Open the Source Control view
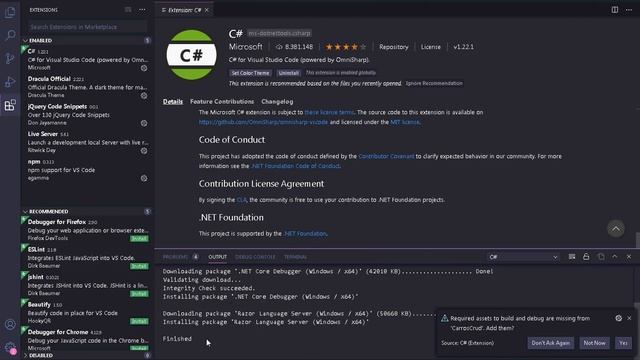This screenshot has width=640, height=360. pyautogui.click(x=10, y=59)
